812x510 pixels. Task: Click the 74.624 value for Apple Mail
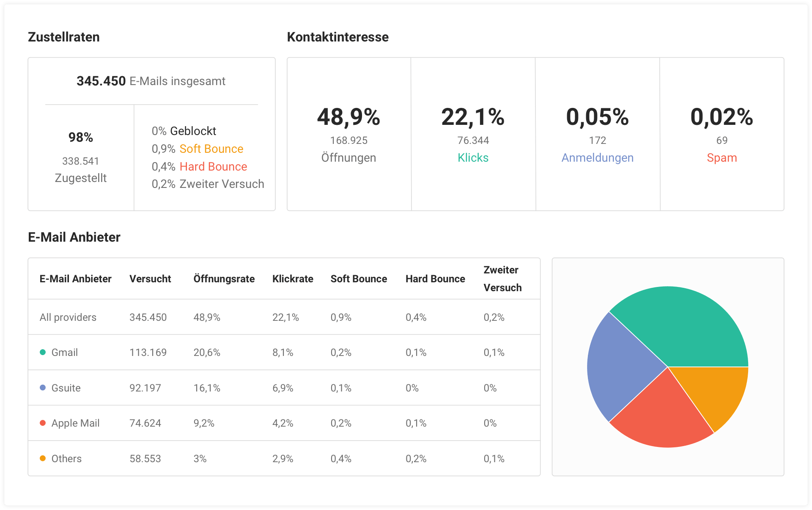point(145,423)
